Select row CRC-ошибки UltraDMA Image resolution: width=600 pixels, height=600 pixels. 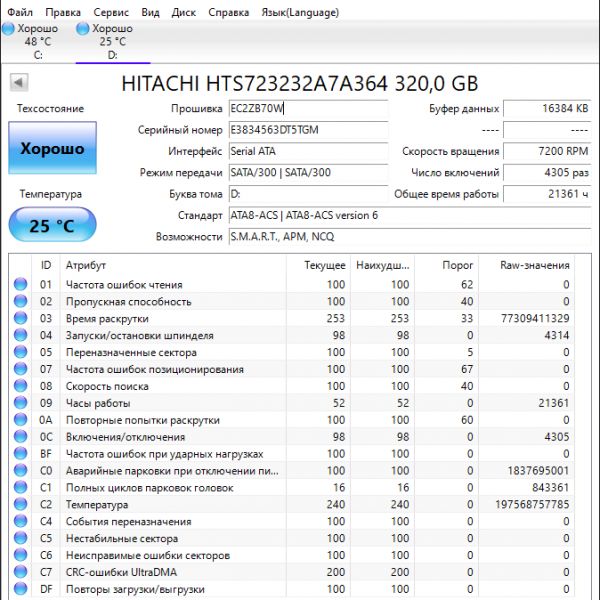click(292, 572)
